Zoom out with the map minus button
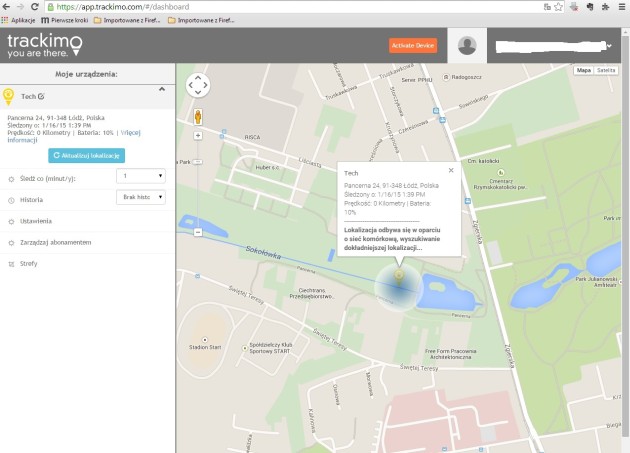 pyautogui.click(x=198, y=232)
